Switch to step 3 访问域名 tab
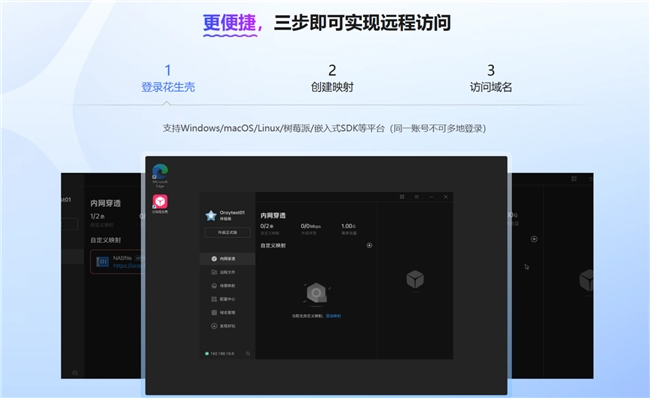Viewport: 650px width, 398px height. [491, 78]
